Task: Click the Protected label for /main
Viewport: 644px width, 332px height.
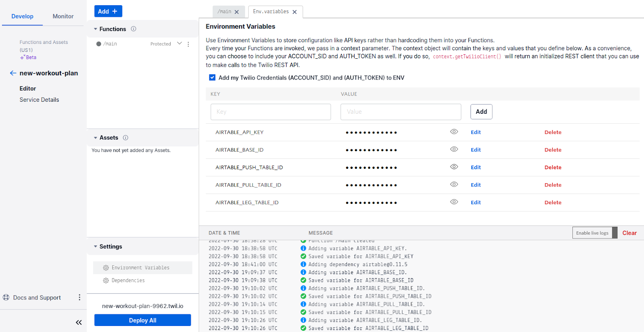Action: tap(161, 44)
